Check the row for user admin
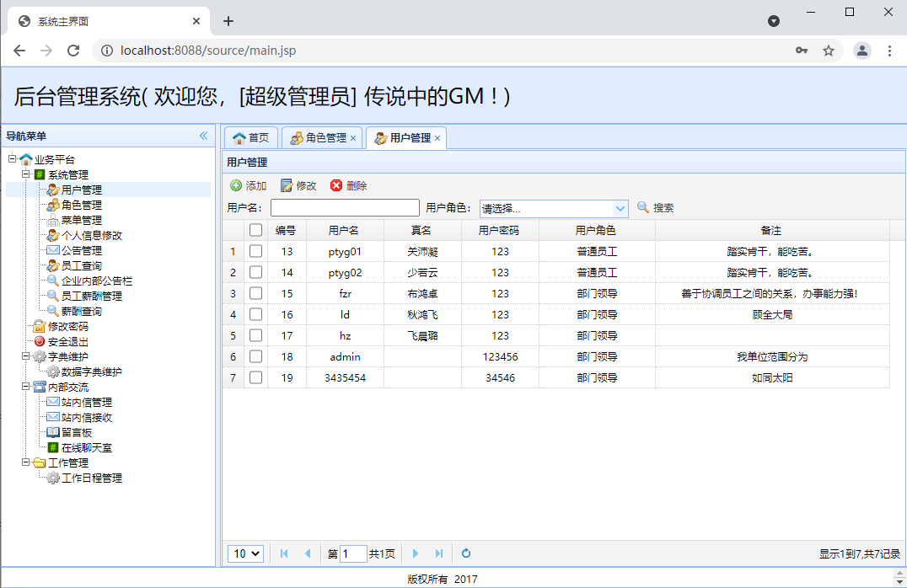The width and height of the screenshot is (907, 588). (255, 356)
